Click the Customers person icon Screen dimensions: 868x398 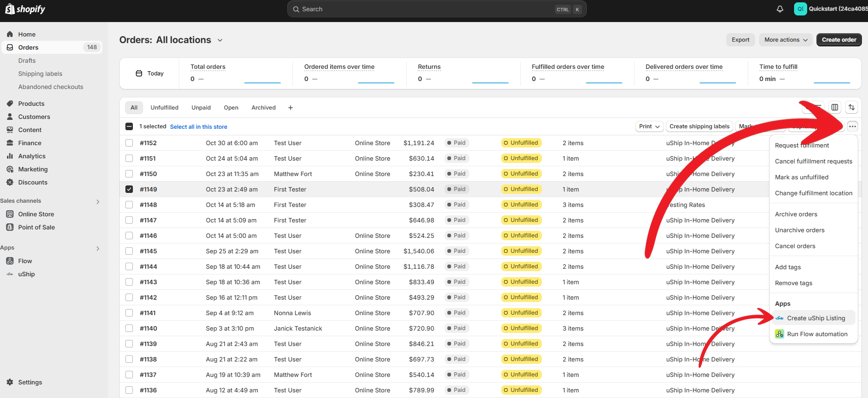click(10, 117)
